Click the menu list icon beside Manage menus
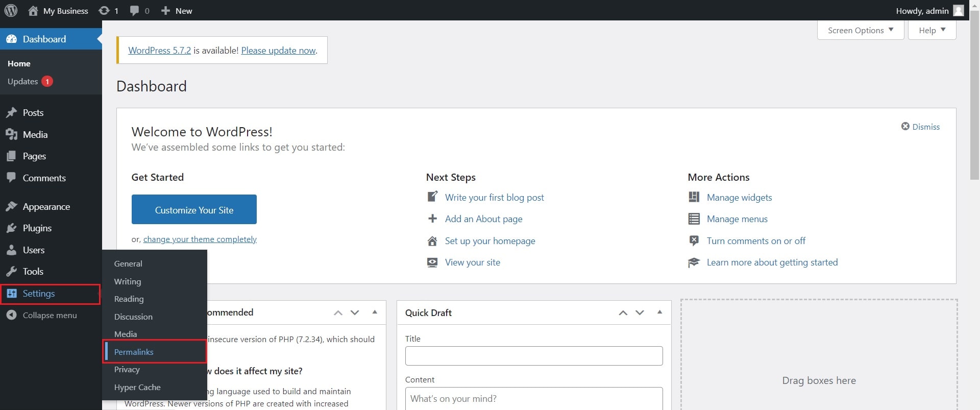 click(x=694, y=219)
